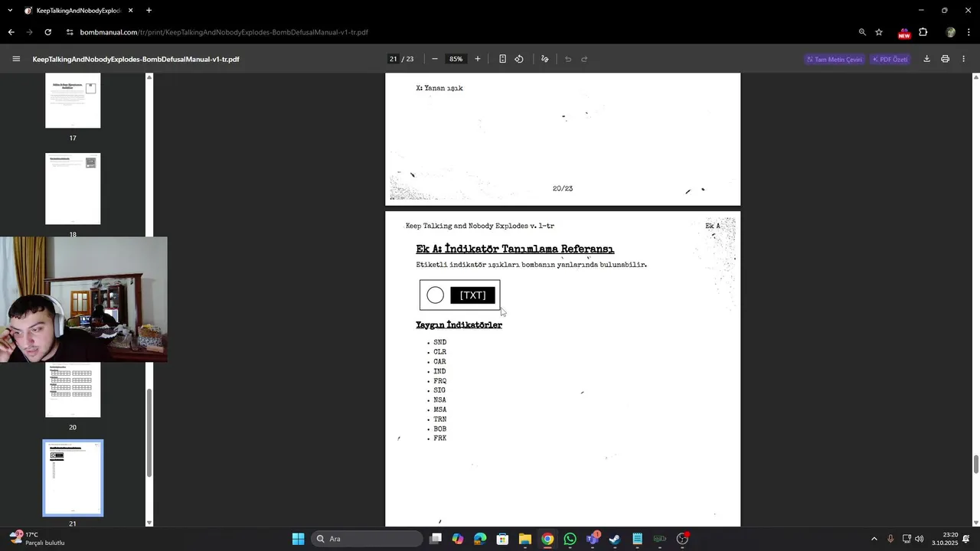This screenshot has width=980, height=551.
Task: Click the FRQ indicator list item
Action: point(440,381)
